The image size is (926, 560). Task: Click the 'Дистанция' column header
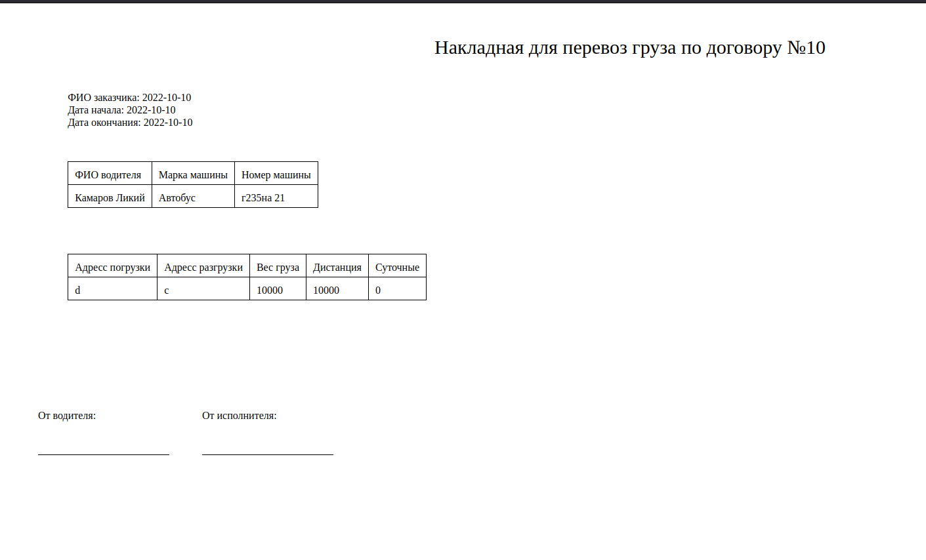(337, 266)
